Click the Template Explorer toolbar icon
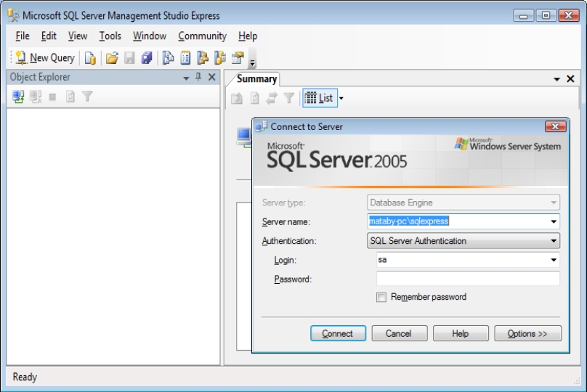 point(220,58)
